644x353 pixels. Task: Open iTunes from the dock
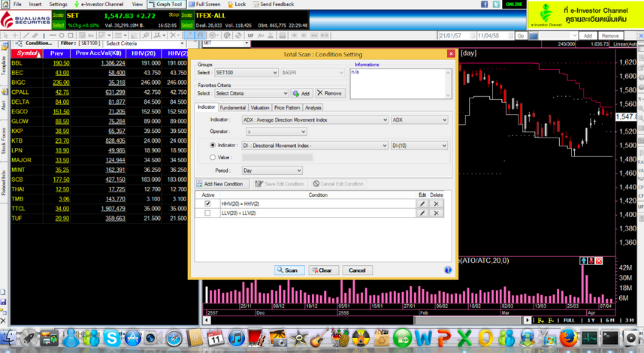(x=236, y=338)
